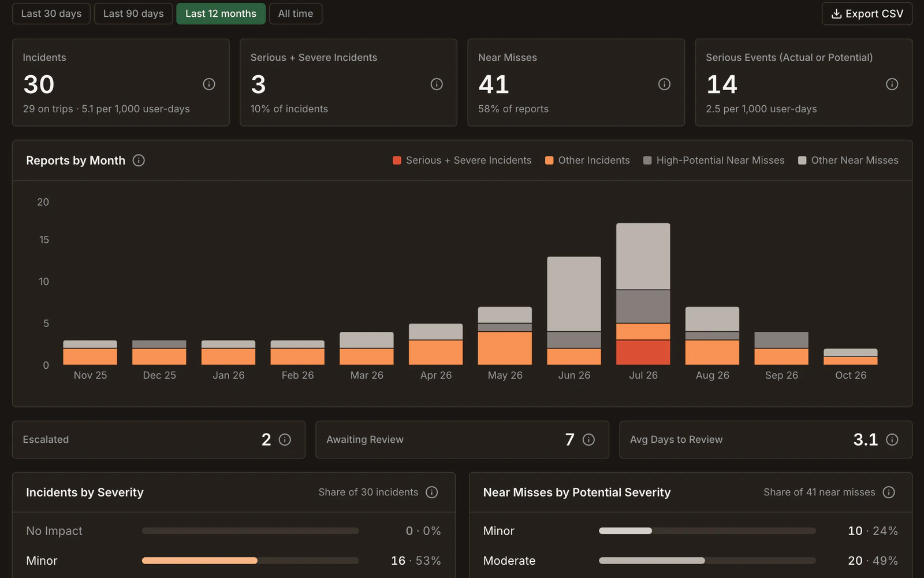Select Last 12 months range
This screenshot has height=578, width=924.
pos(221,14)
